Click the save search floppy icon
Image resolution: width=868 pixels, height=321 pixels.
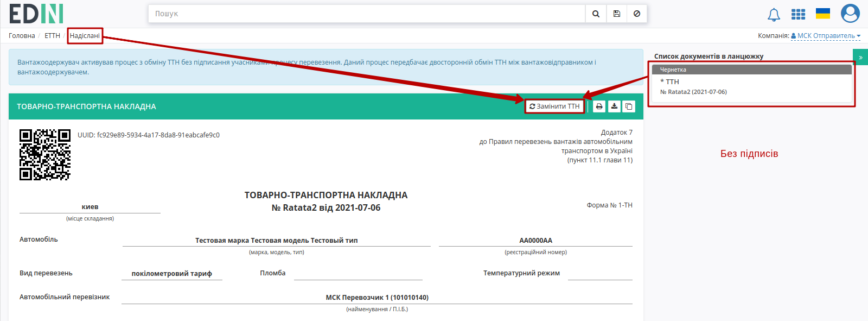pos(616,14)
